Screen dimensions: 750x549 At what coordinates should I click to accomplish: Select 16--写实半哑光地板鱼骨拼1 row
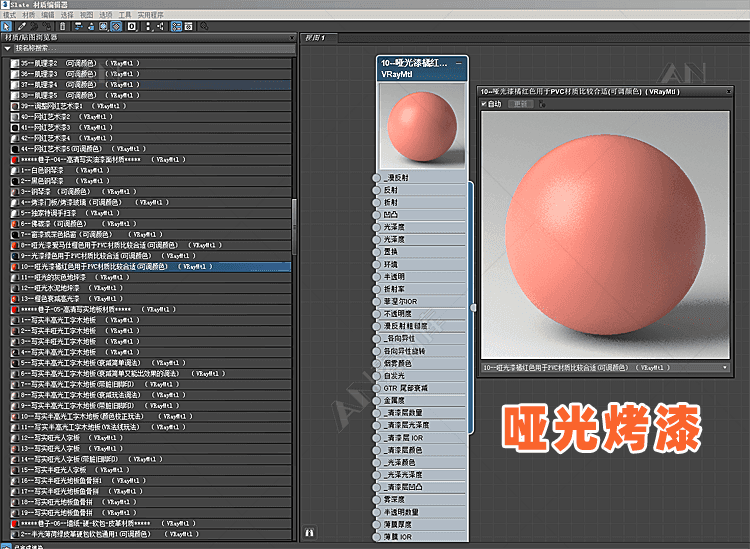[151, 481]
